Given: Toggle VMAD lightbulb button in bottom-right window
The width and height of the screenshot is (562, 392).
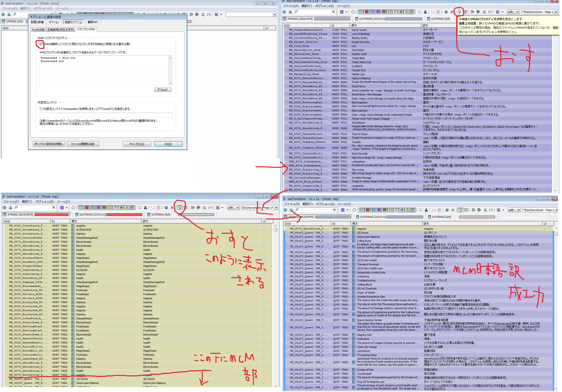Looking at the screenshot, I should tap(461, 210).
